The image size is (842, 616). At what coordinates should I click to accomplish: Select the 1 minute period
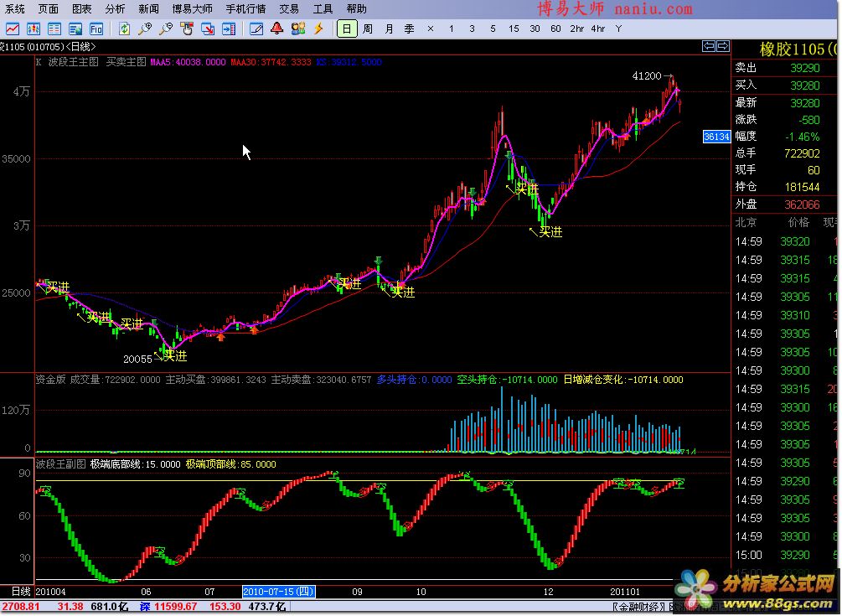pos(451,29)
